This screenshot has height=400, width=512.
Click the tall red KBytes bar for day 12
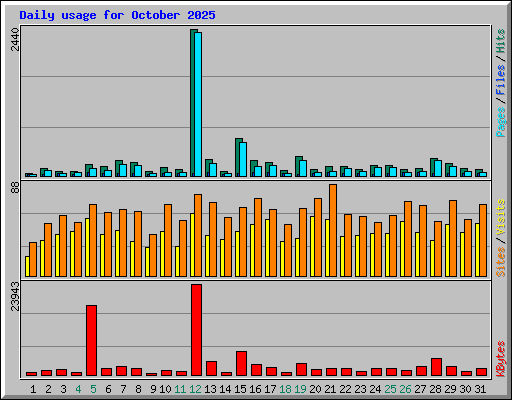tap(196, 330)
